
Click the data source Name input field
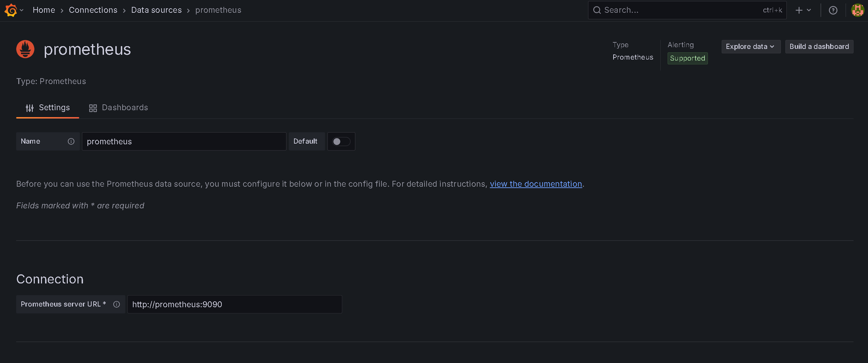tap(184, 141)
